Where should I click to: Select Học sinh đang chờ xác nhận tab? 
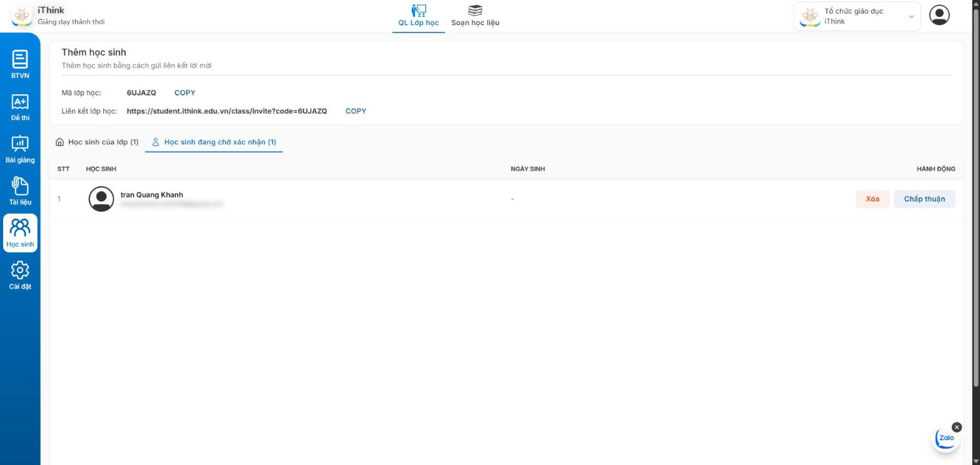click(214, 142)
